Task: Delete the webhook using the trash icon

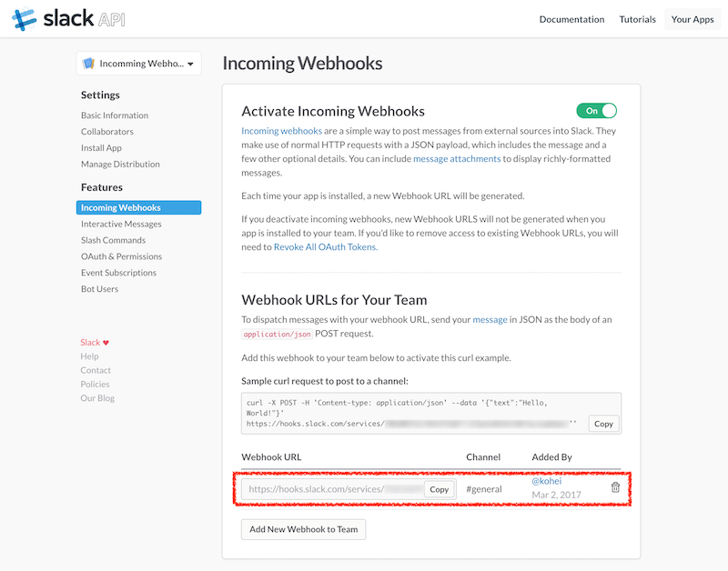Action: (x=615, y=487)
